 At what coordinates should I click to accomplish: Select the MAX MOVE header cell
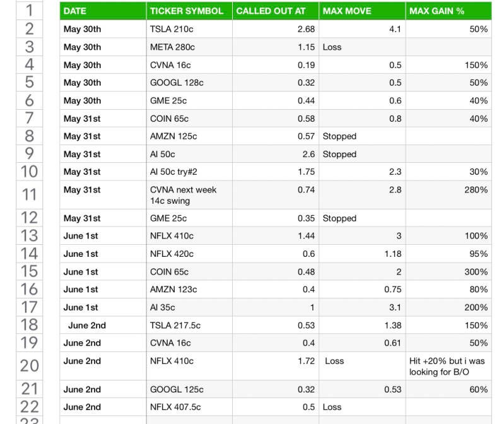[361, 11]
